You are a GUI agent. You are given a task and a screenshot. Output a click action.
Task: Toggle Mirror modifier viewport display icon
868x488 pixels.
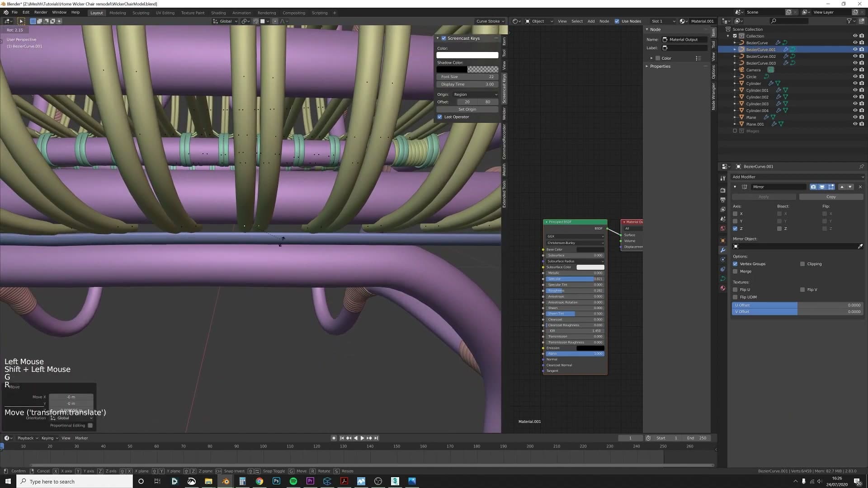[x=822, y=187]
